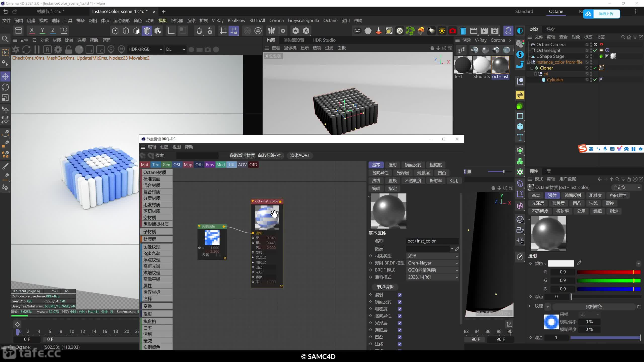Switch to the HDR Studio tab
644x362 pixels.
click(x=324, y=40)
